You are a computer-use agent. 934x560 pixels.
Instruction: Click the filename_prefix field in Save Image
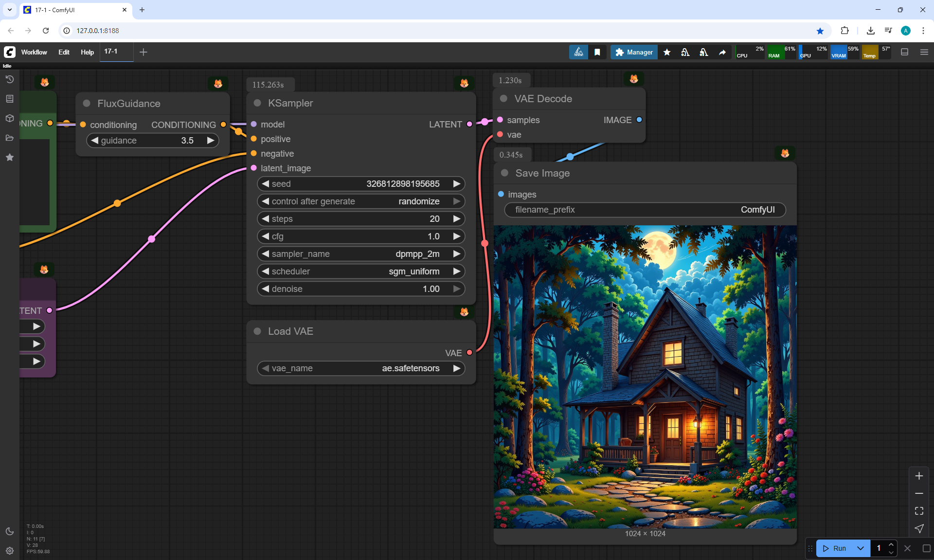pyautogui.click(x=645, y=210)
